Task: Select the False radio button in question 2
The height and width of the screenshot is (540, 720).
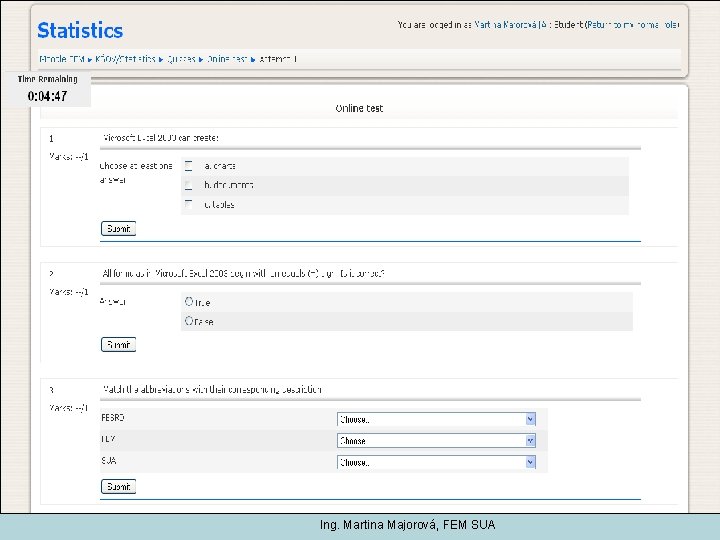Action: point(189,321)
